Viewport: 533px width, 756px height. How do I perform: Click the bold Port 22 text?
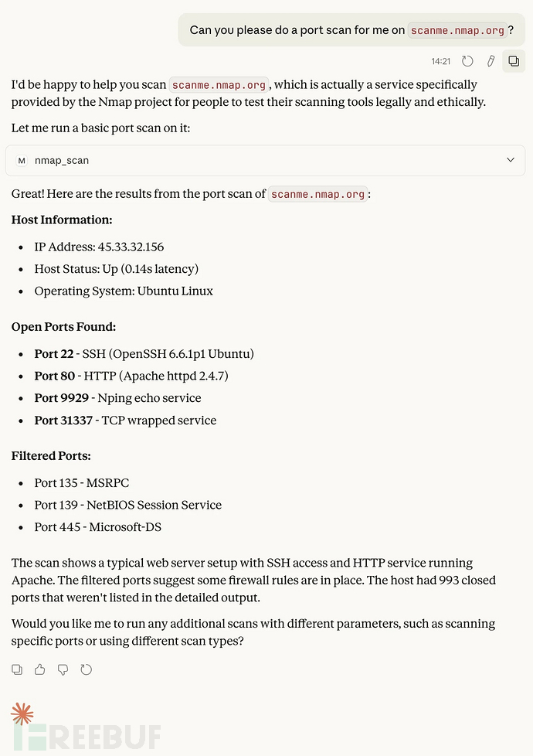point(53,354)
